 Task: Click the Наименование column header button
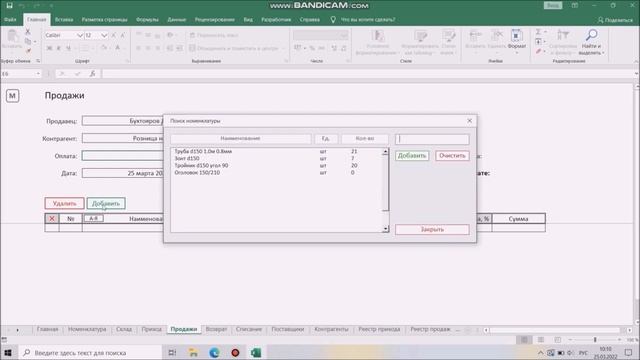point(240,139)
